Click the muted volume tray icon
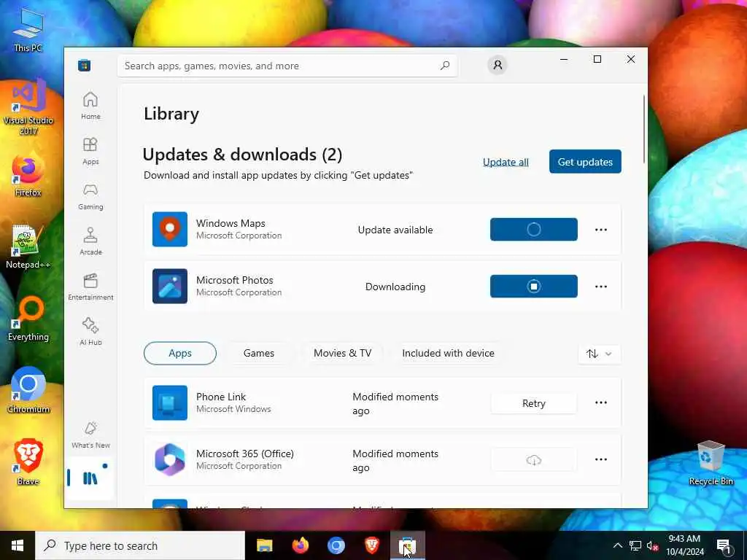 (652, 545)
